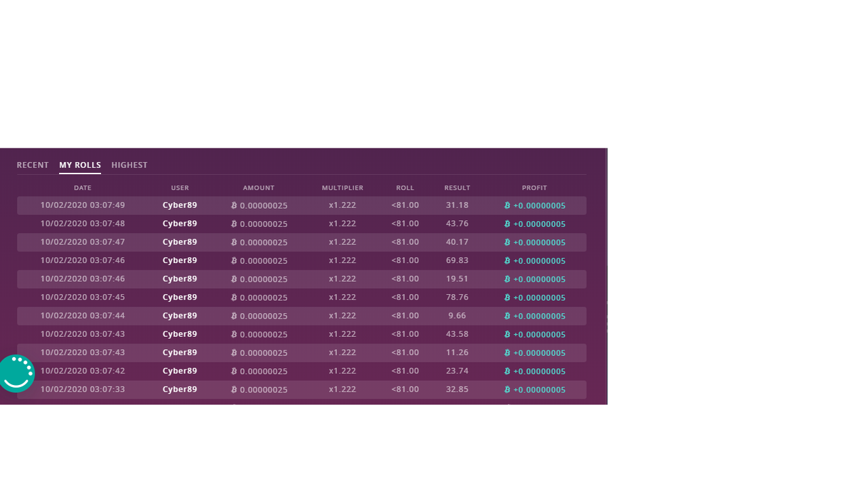This screenshot has width=868, height=488.
Task: Click profit +0.00000005 in the 23.74 result row
Action: click(539, 371)
